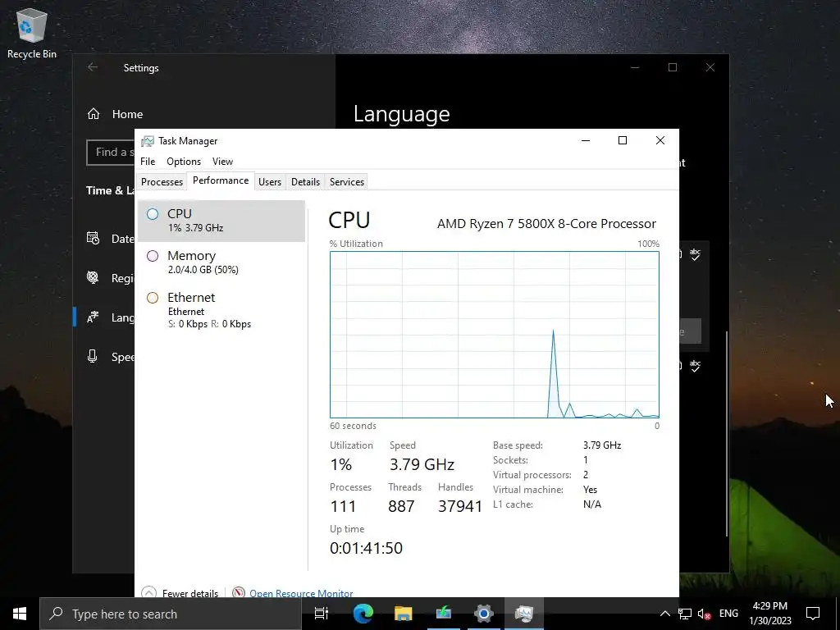Select the Date & time calendar icon in Settings
The height and width of the screenshot is (630, 840).
point(93,238)
